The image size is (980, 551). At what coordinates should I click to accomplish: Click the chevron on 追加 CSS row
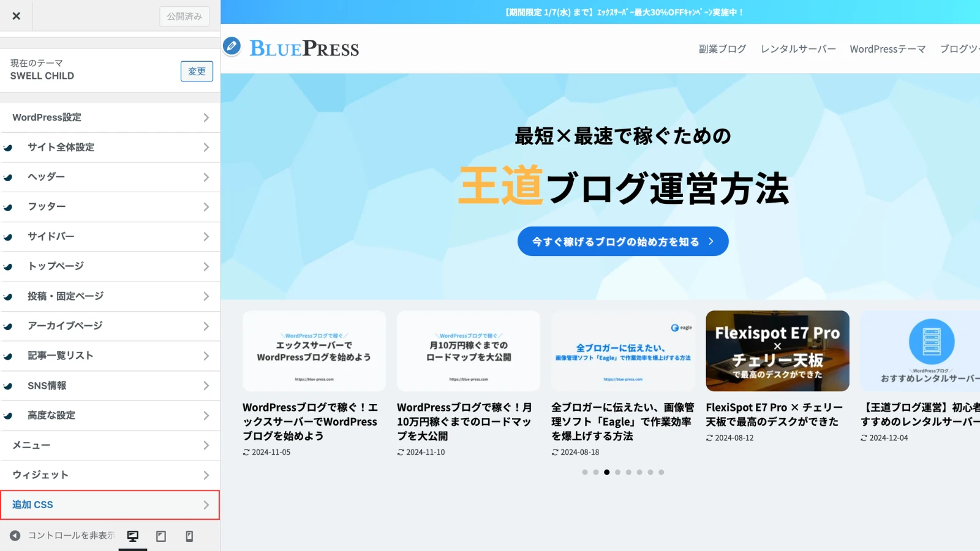206,505
